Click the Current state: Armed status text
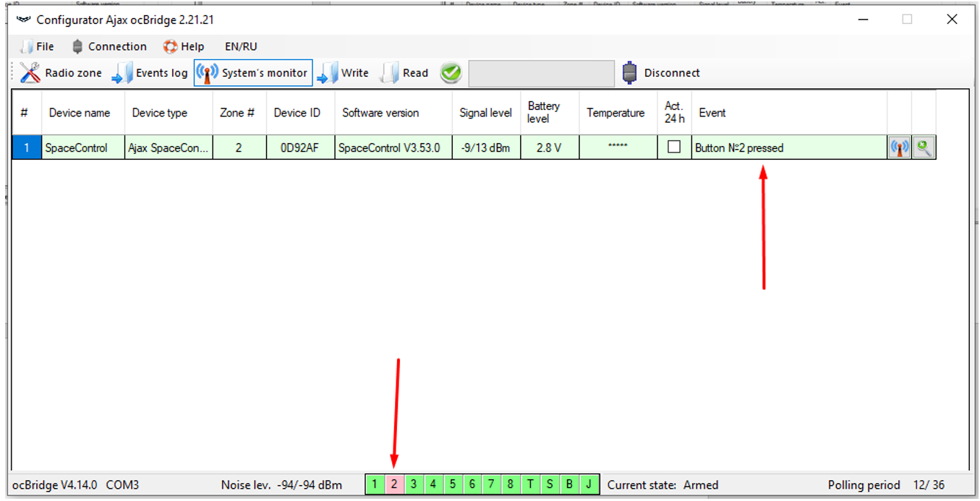 click(x=663, y=485)
